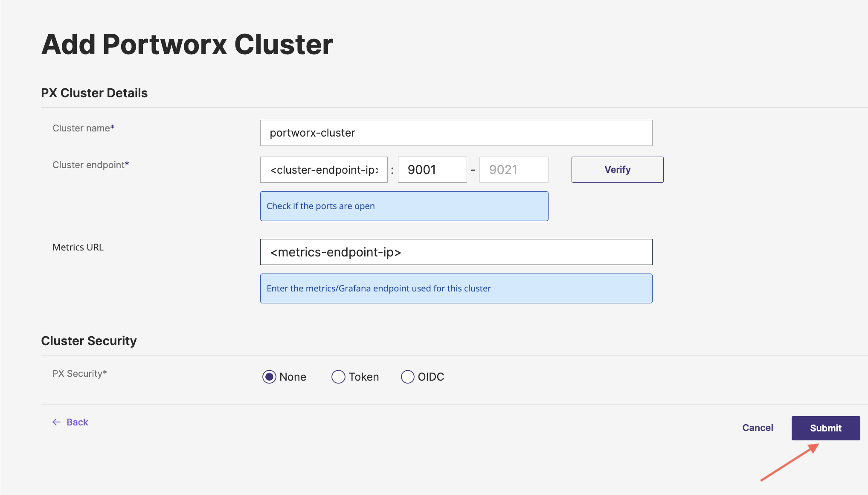This screenshot has width=868, height=495.
Task: Click the 'Cluster Security' heading
Action: pos(89,341)
